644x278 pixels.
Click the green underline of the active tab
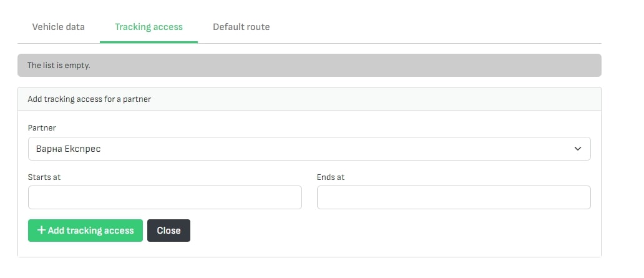tap(149, 42)
